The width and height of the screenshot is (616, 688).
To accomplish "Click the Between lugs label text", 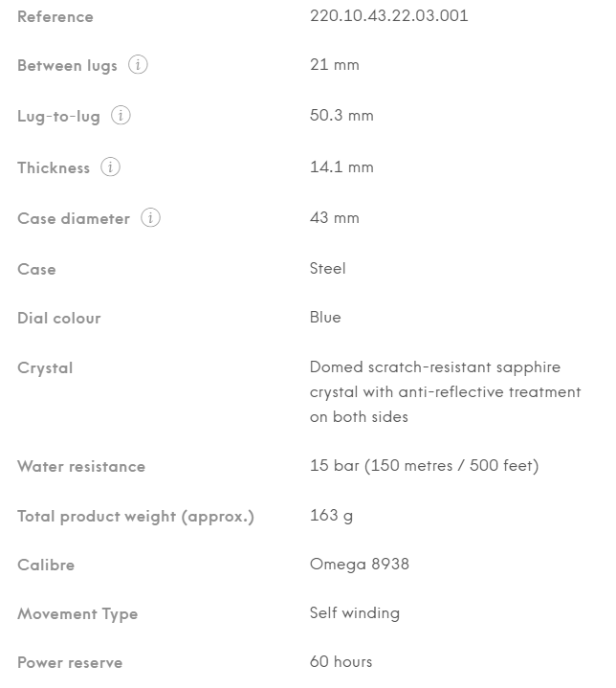I will point(67,66).
